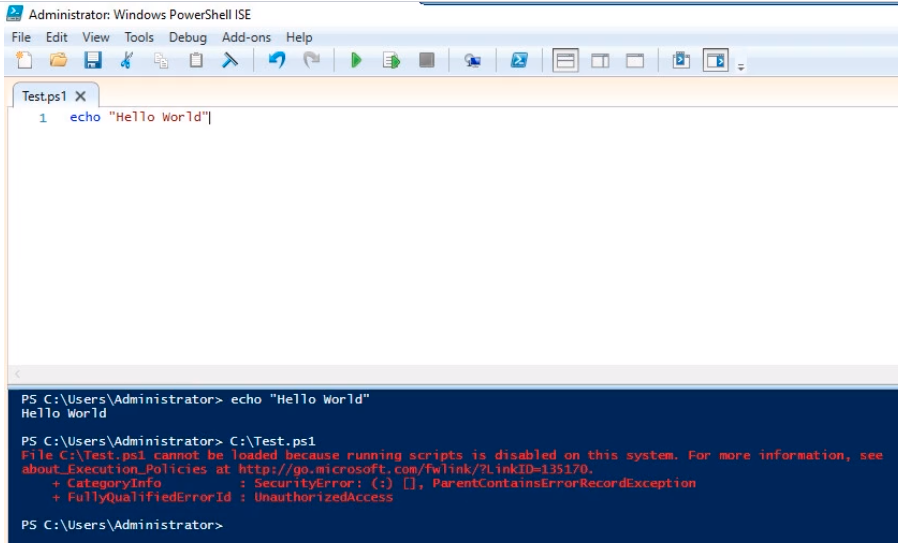Open the File menu

(x=21, y=37)
